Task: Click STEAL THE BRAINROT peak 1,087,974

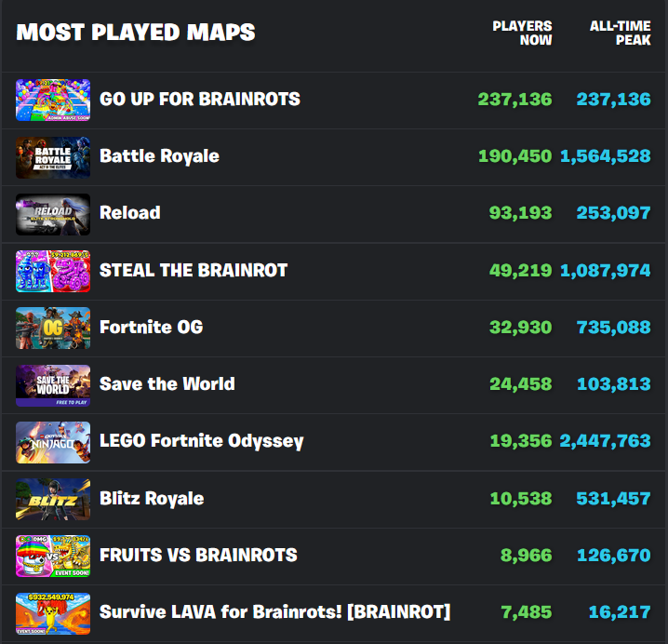Action: click(606, 270)
